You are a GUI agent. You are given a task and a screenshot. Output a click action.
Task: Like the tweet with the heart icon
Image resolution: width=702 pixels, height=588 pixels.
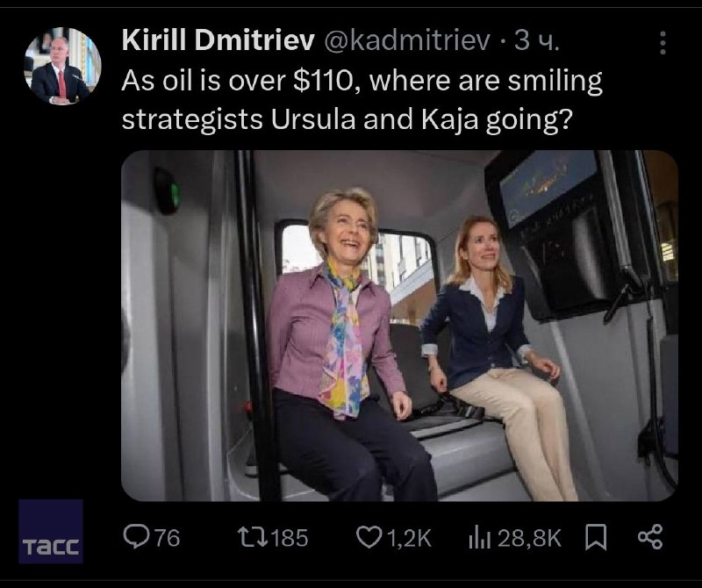[x=369, y=537]
